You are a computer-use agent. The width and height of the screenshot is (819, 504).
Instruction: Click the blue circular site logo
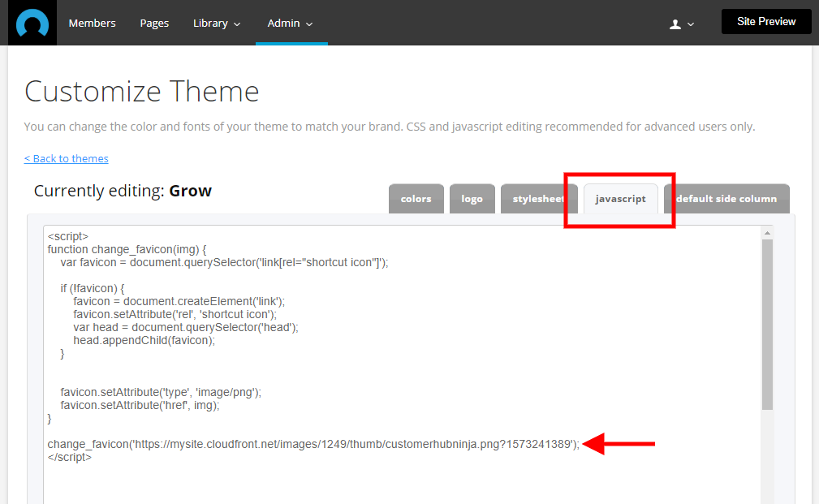pos(32,23)
